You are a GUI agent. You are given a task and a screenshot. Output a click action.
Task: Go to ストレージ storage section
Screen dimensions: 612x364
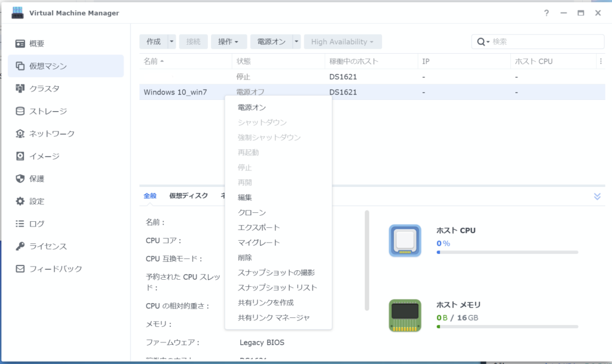[66, 111]
